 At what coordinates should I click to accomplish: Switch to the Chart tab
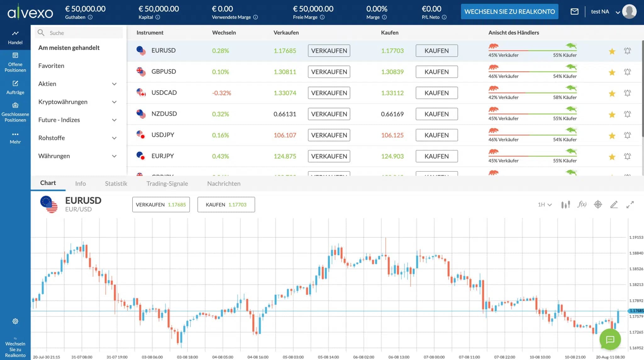coord(48,183)
